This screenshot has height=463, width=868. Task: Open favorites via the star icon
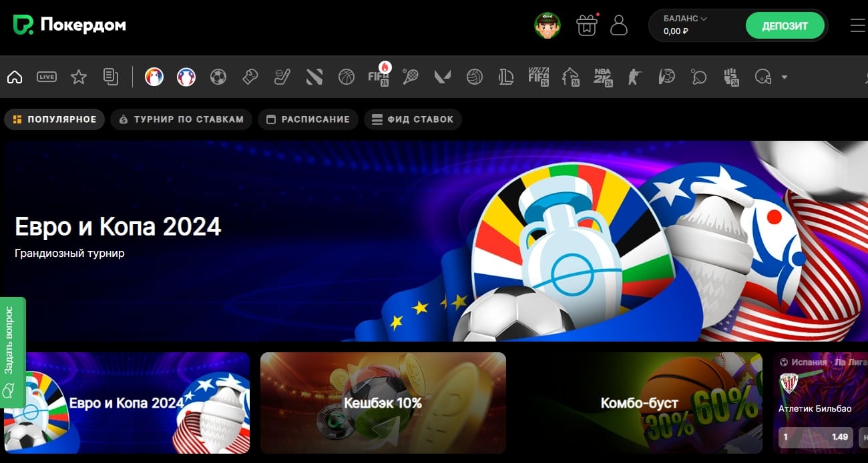click(79, 77)
